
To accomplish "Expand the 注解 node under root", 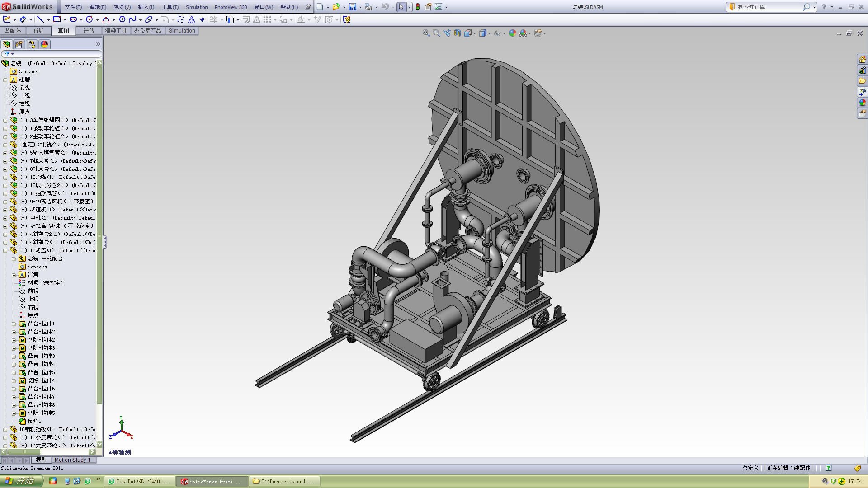I will [5, 80].
